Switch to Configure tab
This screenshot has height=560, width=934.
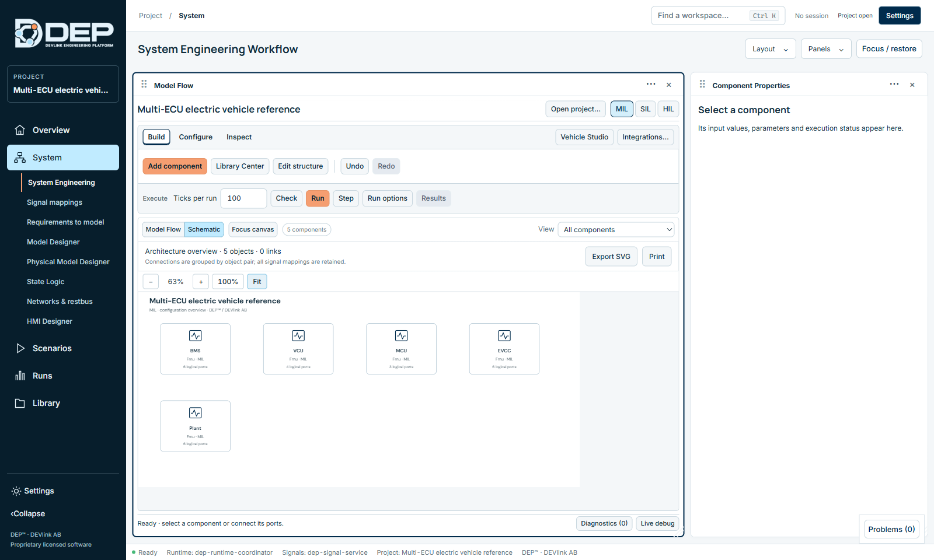click(196, 137)
